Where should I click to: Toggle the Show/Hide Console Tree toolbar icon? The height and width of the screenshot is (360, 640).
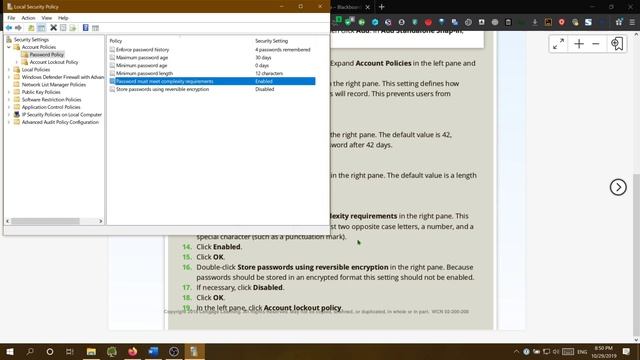41,28
